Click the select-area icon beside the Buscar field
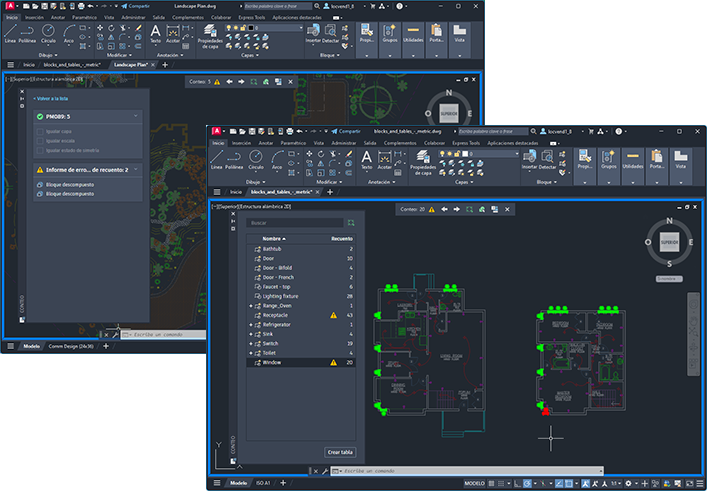The image size is (707, 491). point(351,223)
